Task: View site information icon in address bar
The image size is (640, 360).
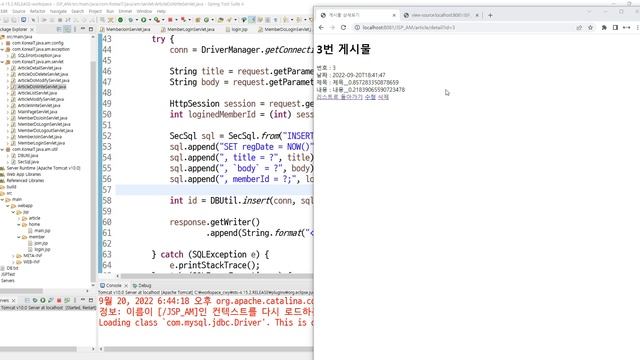Action: pyautogui.click(x=357, y=27)
